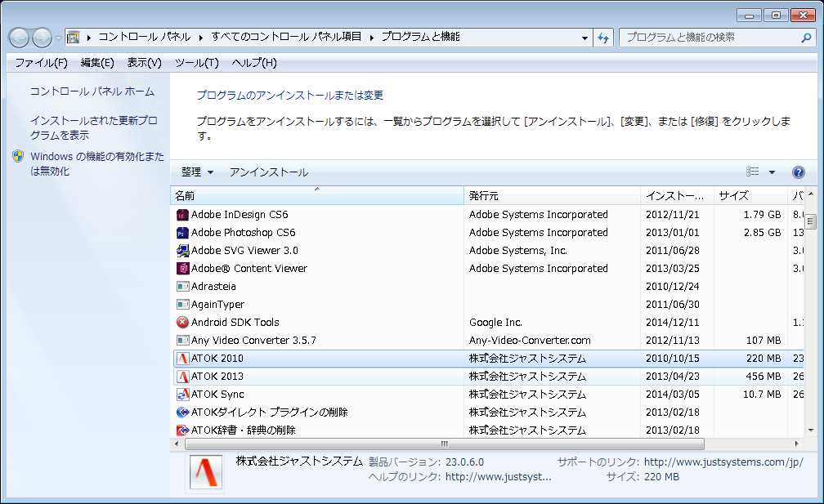Open the 表示(V) menu
The height and width of the screenshot is (504, 824).
[144, 63]
